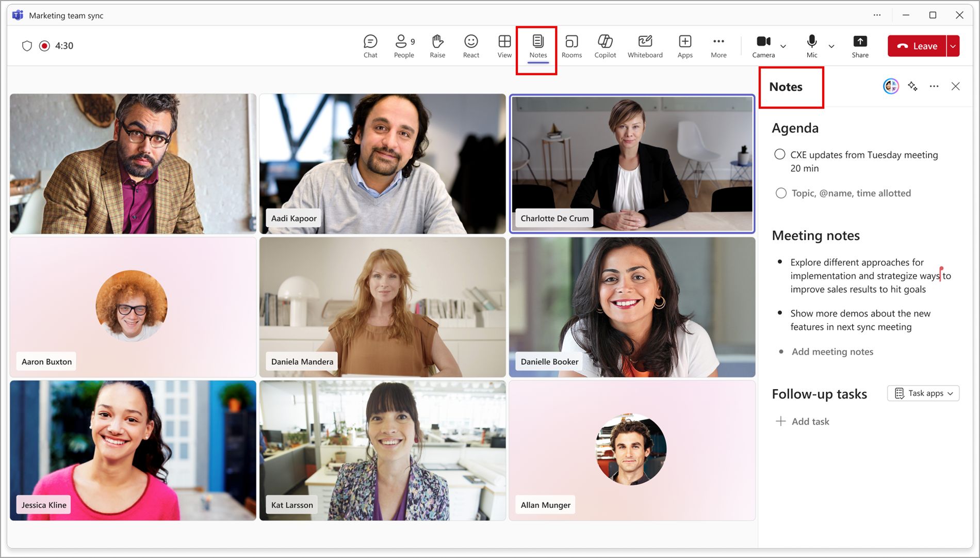980x558 pixels.
Task: Open breakout Rooms
Action: click(x=571, y=46)
